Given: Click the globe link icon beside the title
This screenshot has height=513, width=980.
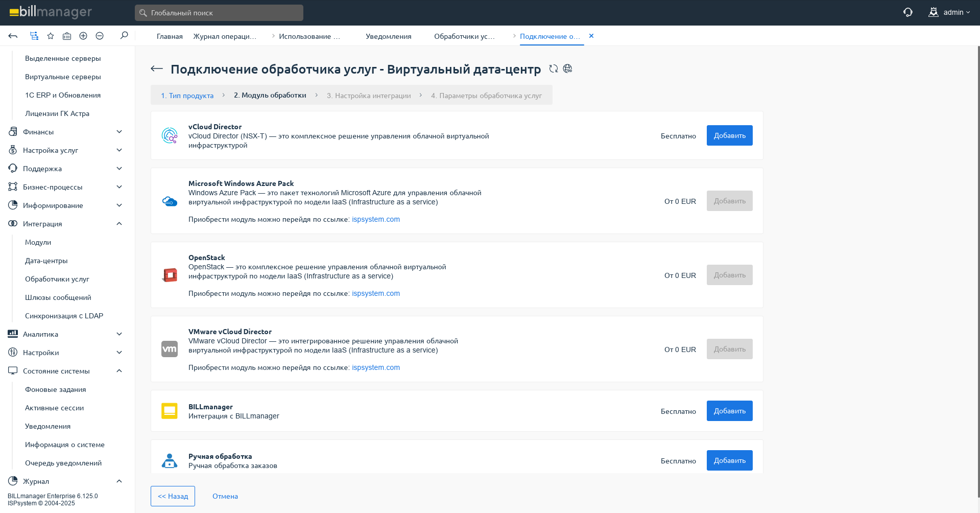Looking at the screenshot, I should coord(567,68).
